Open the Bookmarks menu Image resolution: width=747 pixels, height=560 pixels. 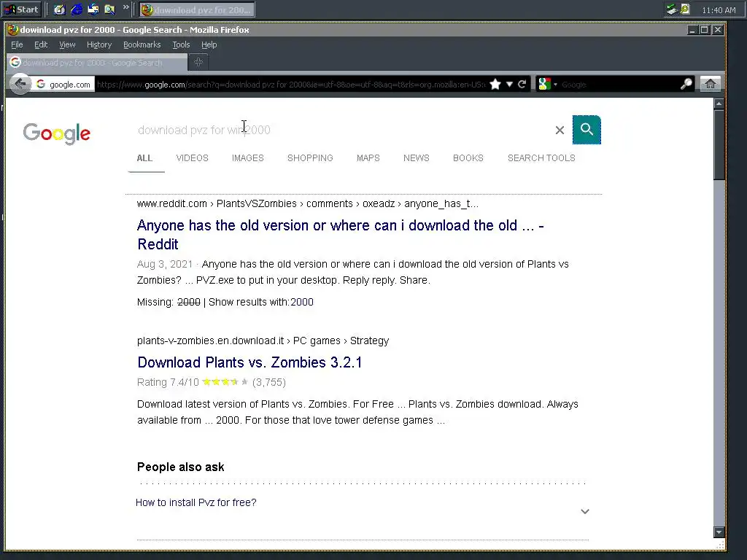click(142, 44)
